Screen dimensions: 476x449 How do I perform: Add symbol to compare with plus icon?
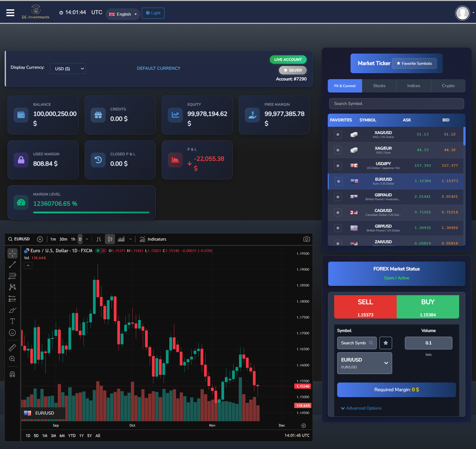[40, 239]
